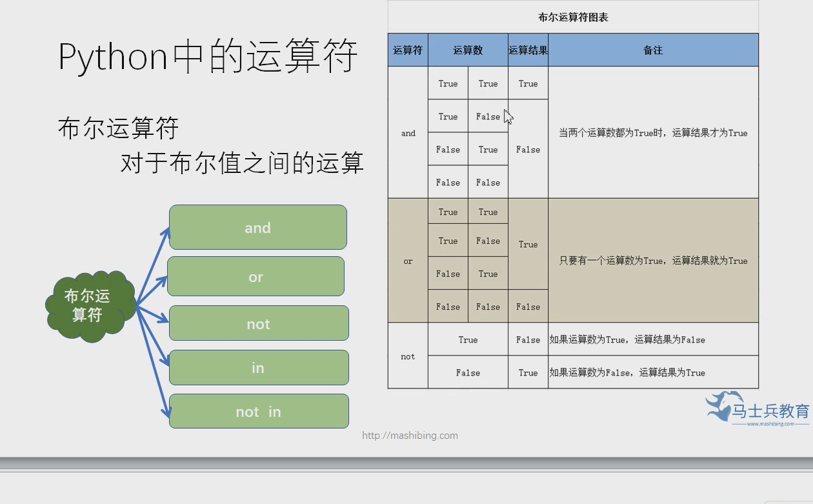Select the green 'in' box

pos(259,368)
